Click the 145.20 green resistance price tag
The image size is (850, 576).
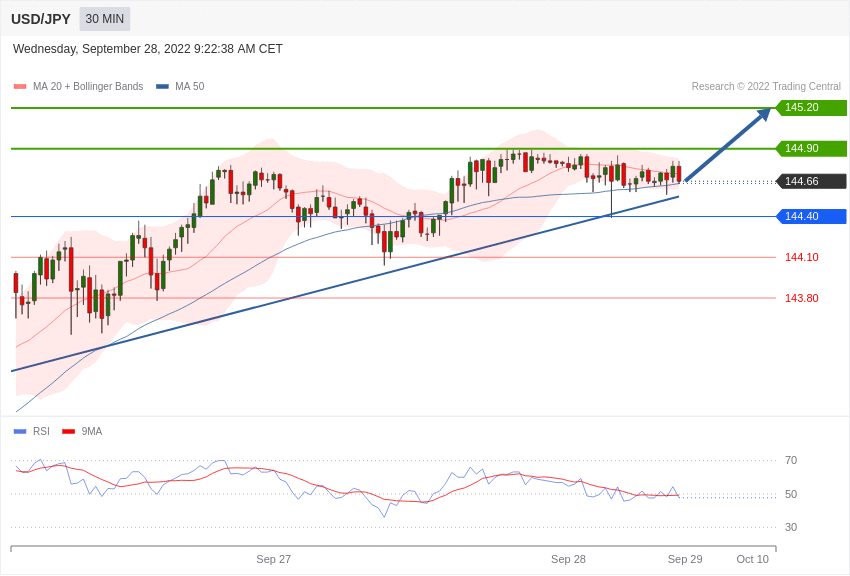pyautogui.click(x=812, y=107)
